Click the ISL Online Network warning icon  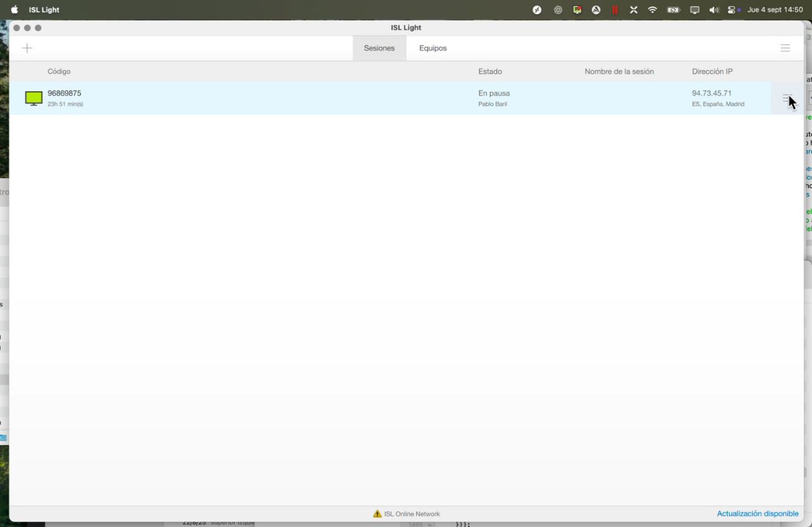(377, 514)
